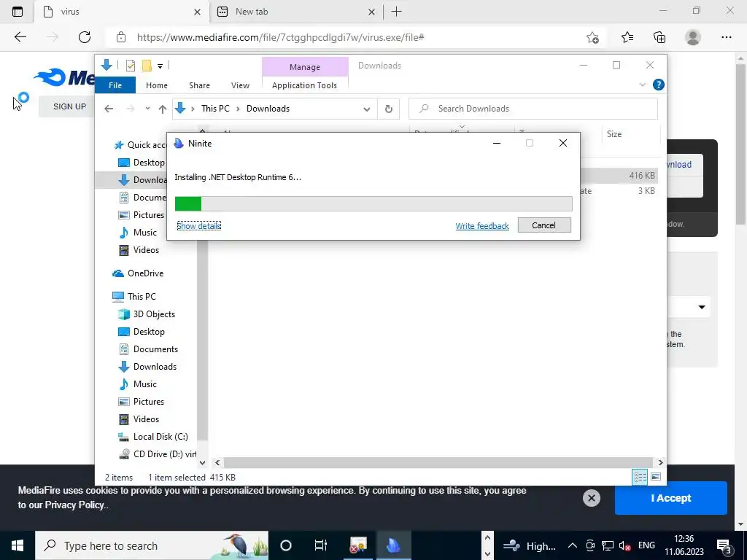The image size is (747, 560).
Task: Open Explorer help question mark icon
Action: pos(659,85)
